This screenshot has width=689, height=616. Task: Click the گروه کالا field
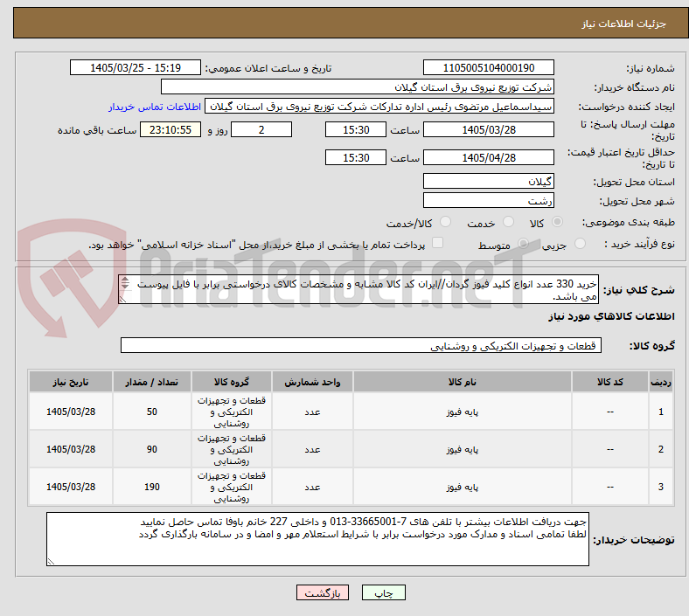pyautogui.click(x=361, y=345)
